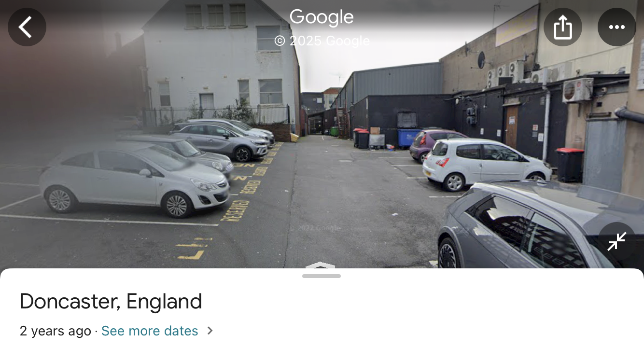644x362 pixels.
Task: Jump to the white hatchback parked on right
Action: [486, 164]
